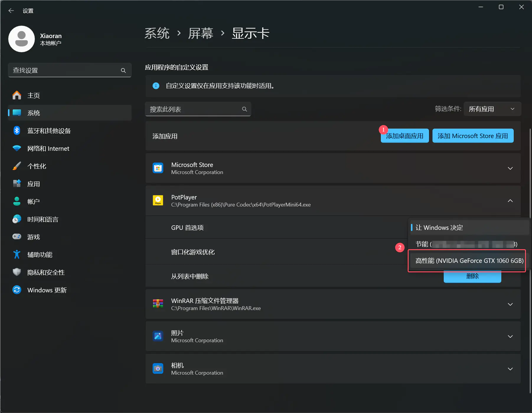Screen dimensions: 532x413
Task: Click the user profile avatar
Action: (x=22, y=39)
